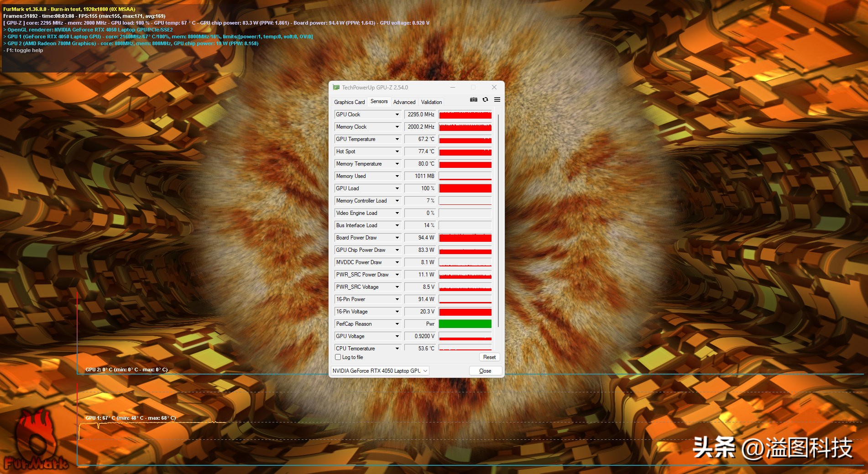
Task: Expand the Hot Spot sensor dropdown
Action: tap(397, 151)
